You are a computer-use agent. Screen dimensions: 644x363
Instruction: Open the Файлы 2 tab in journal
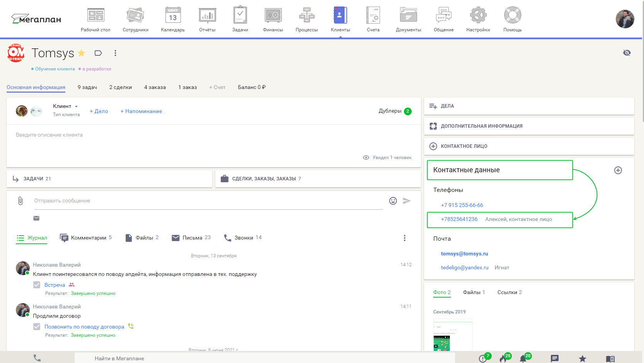pyautogui.click(x=142, y=238)
